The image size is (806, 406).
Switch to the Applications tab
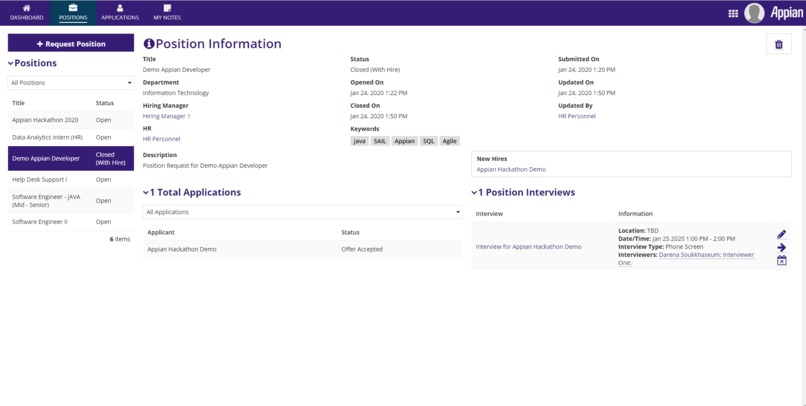point(120,13)
